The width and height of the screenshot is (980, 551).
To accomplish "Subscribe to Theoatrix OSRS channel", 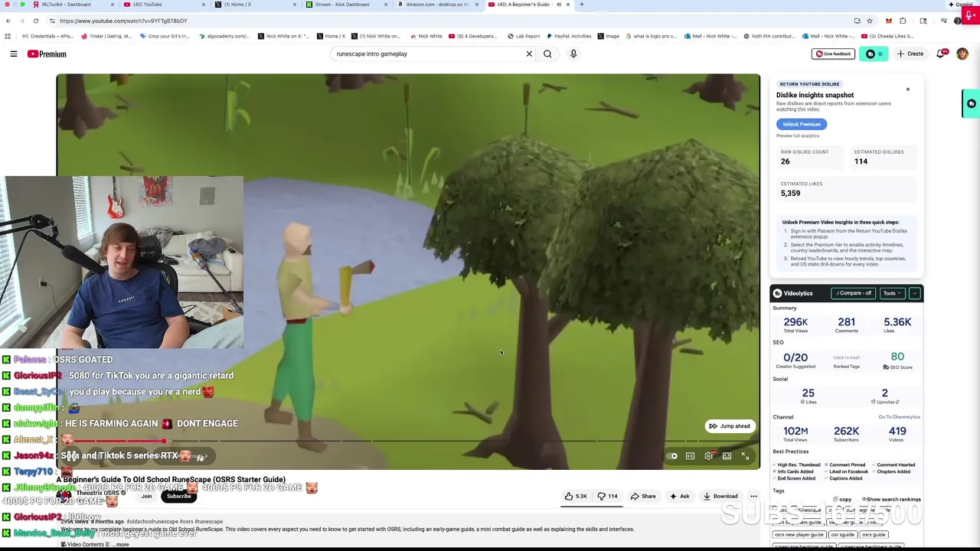I will [179, 496].
